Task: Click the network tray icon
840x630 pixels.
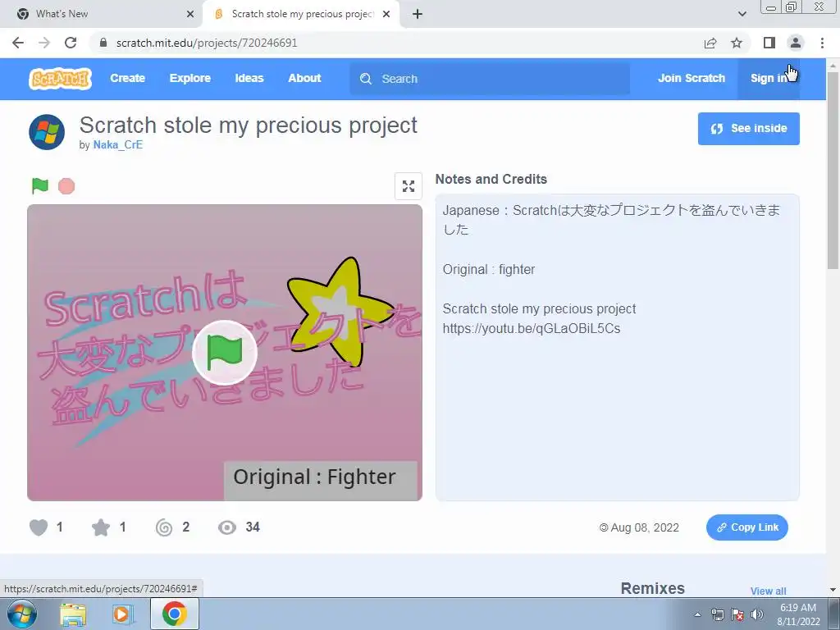Action: (x=717, y=614)
